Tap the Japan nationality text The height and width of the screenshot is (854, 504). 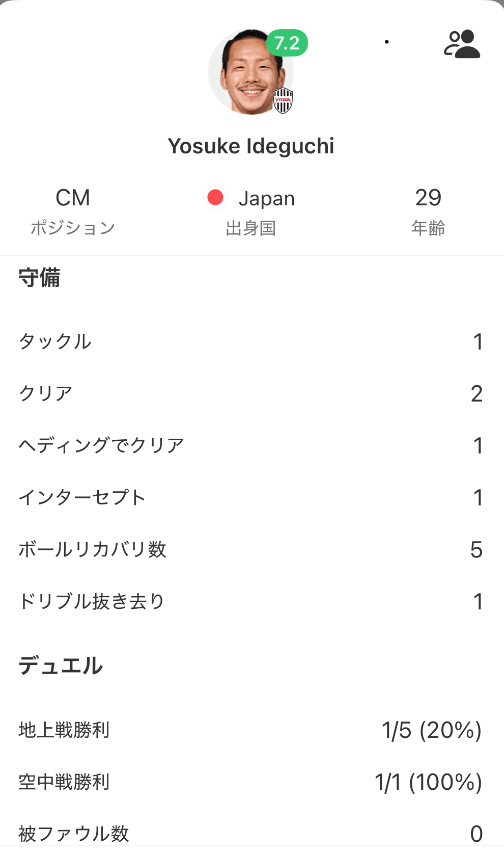(x=267, y=198)
